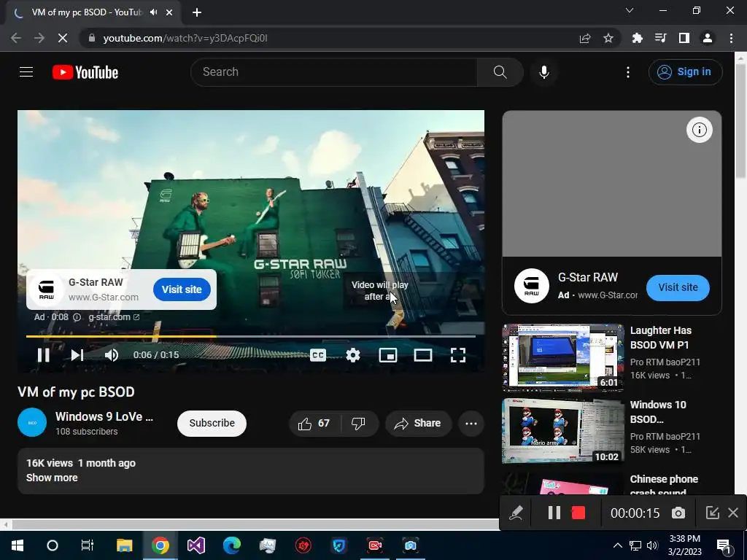
Task: Focus the YouTube Search field
Action: point(334,72)
